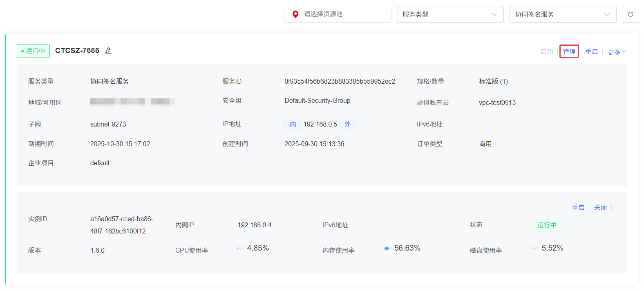
Task: Expand the 更多 actions menu
Action: click(617, 52)
